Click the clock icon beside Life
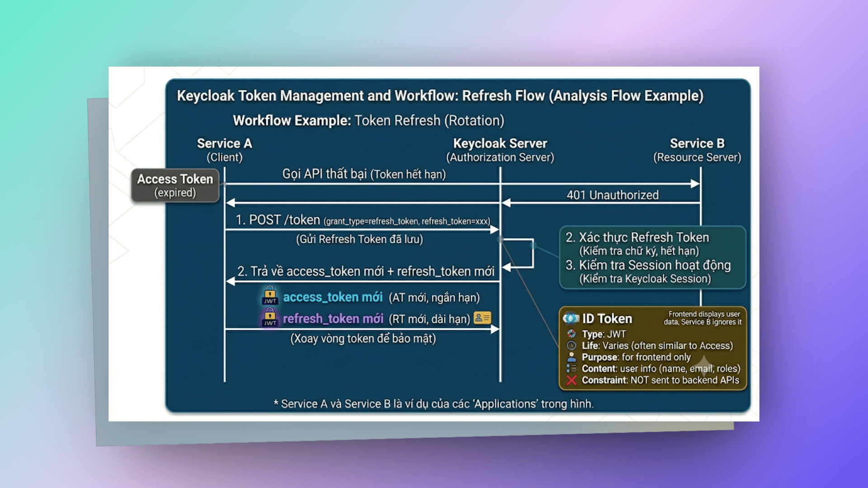 point(571,346)
